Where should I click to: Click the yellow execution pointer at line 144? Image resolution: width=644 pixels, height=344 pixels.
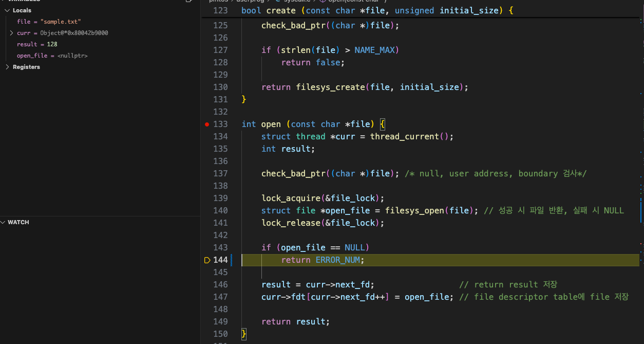point(207,260)
